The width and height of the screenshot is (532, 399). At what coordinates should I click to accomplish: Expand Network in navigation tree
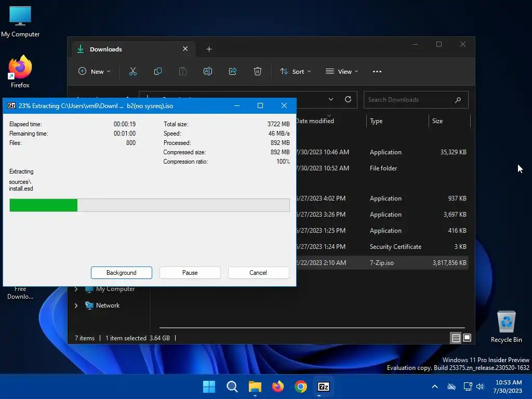(x=76, y=305)
